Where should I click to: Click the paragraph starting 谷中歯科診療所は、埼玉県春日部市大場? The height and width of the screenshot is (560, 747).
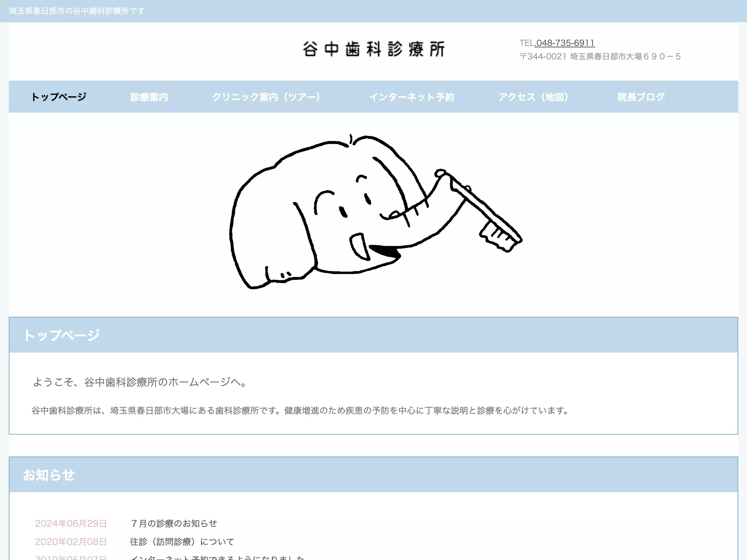pos(301,411)
